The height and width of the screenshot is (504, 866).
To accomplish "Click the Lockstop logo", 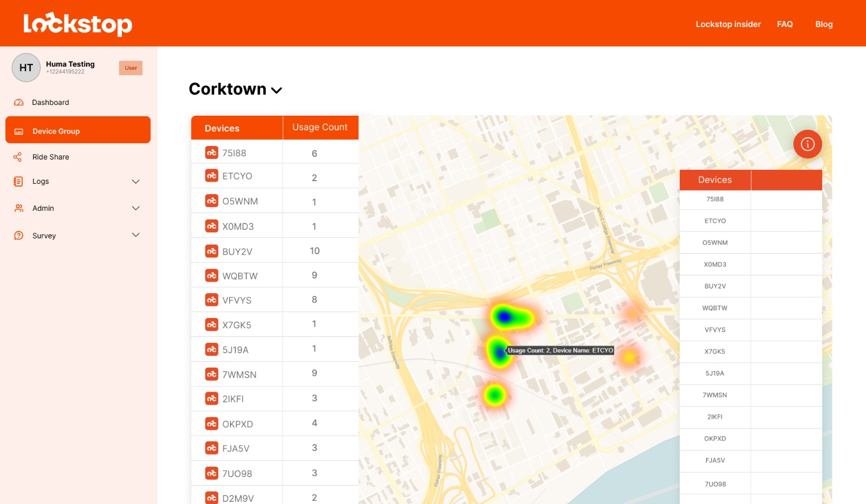I will click(78, 24).
